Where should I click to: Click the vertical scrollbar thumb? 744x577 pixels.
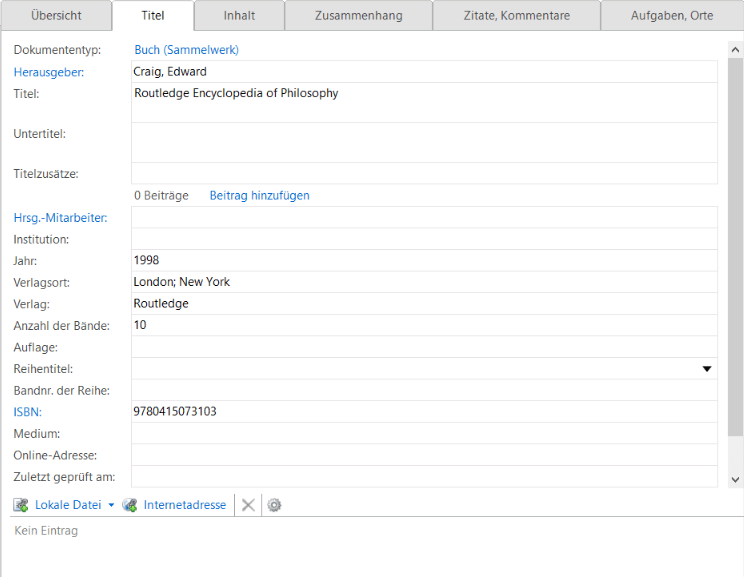pos(735,247)
